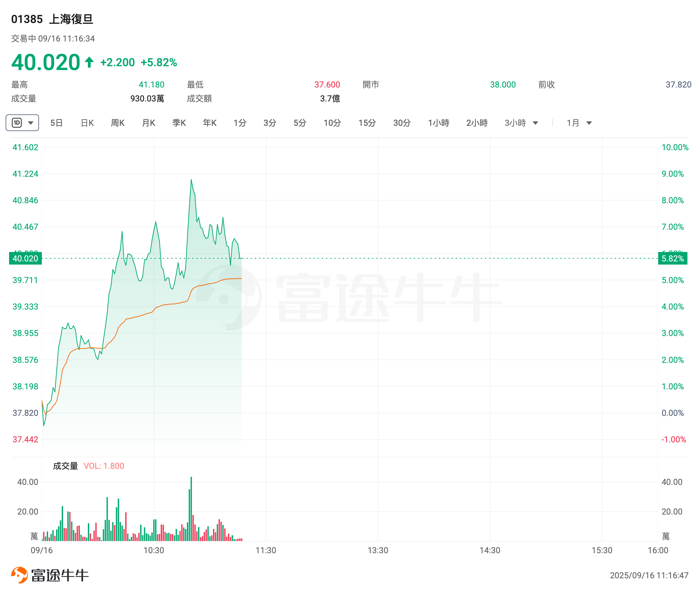The image size is (700, 594).
Task: Open the 3小時 interval dropdown arrow
Action: pos(535,123)
